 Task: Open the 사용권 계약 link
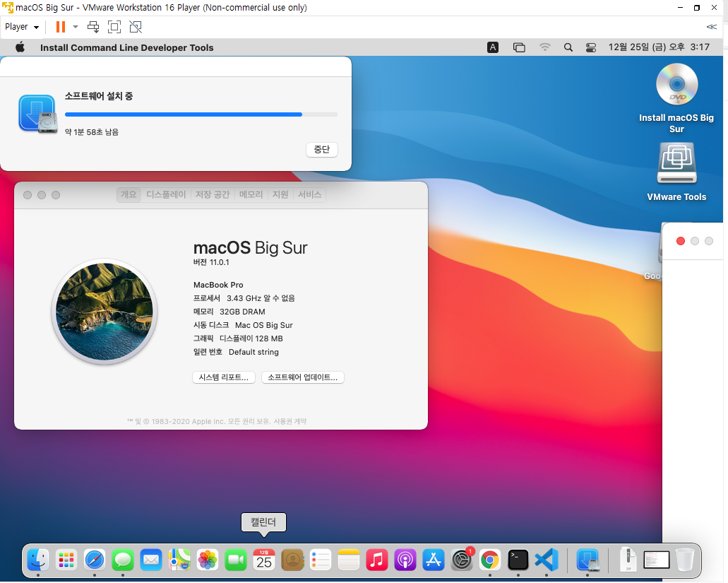290,421
